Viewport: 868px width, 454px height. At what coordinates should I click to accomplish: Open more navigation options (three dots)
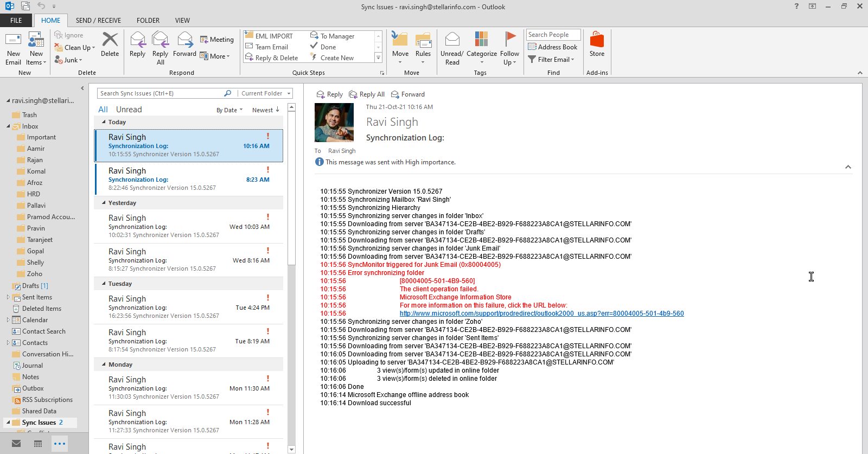(x=60, y=444)
